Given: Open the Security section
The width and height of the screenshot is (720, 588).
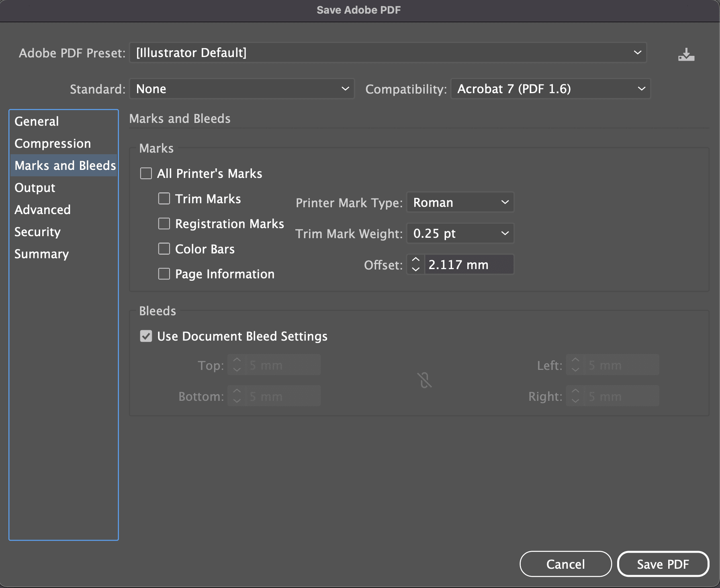Looking at the screenshot, I should [63, 232].
